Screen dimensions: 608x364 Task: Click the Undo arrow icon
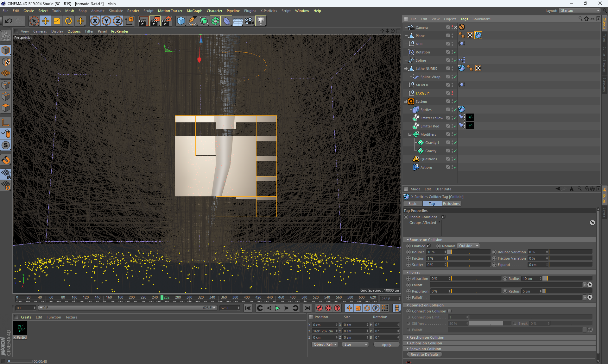(9, 21)
